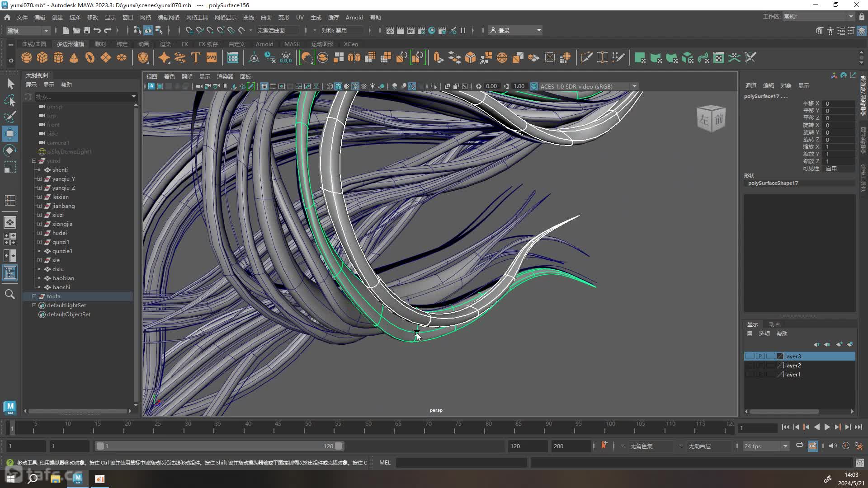Select the xiongjia node in outliner

coord(62,224)
